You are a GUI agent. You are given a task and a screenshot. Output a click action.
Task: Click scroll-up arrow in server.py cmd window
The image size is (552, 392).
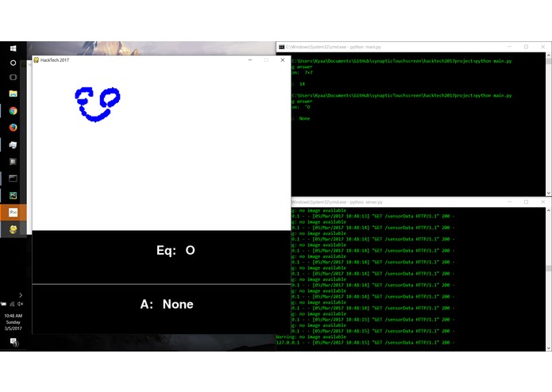click(x=549, y=210)
